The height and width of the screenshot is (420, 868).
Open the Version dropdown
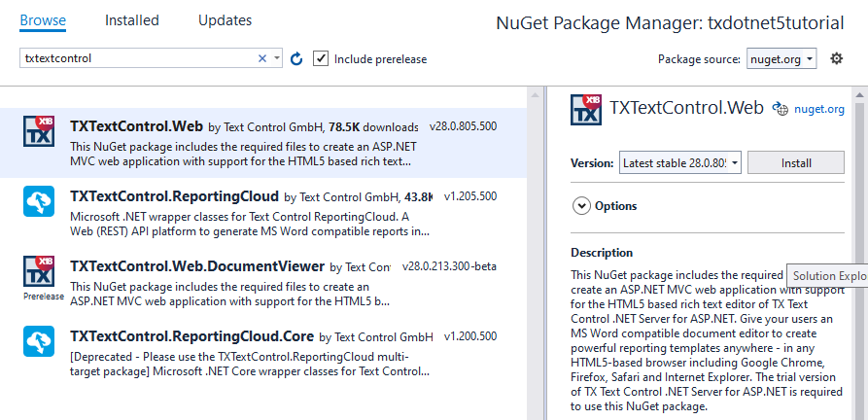679,162
